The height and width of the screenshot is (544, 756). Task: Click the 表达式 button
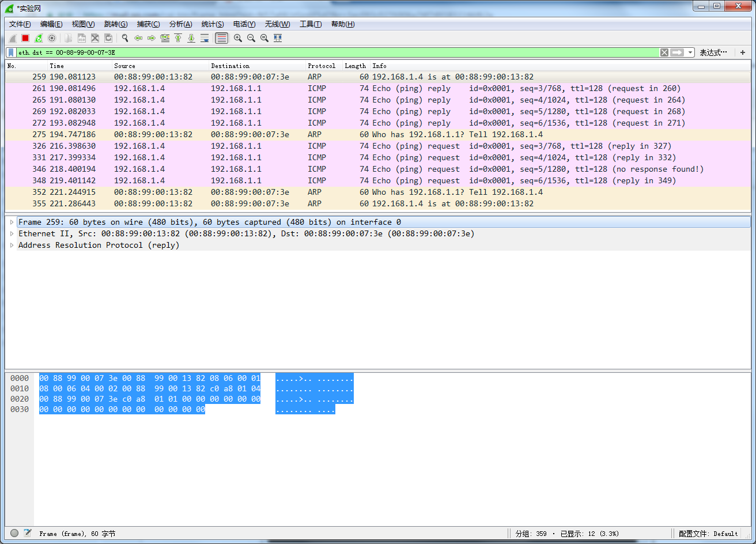[713, 52]
